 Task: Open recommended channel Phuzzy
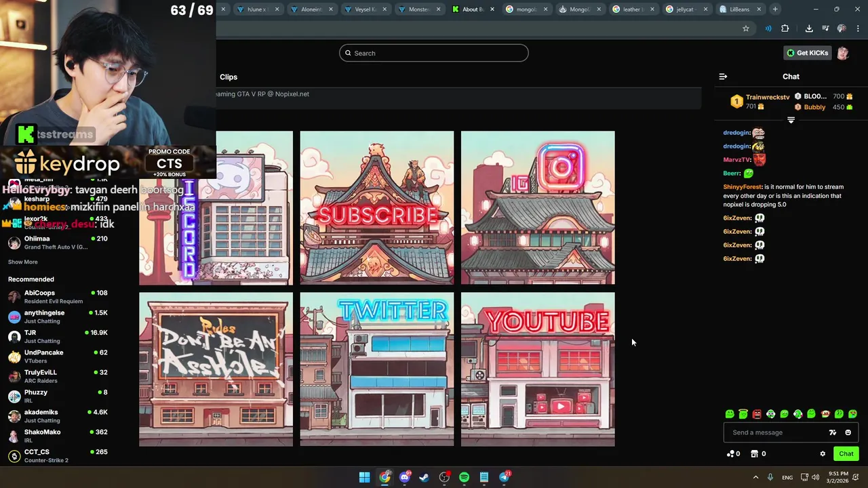(x=58, y=396)
